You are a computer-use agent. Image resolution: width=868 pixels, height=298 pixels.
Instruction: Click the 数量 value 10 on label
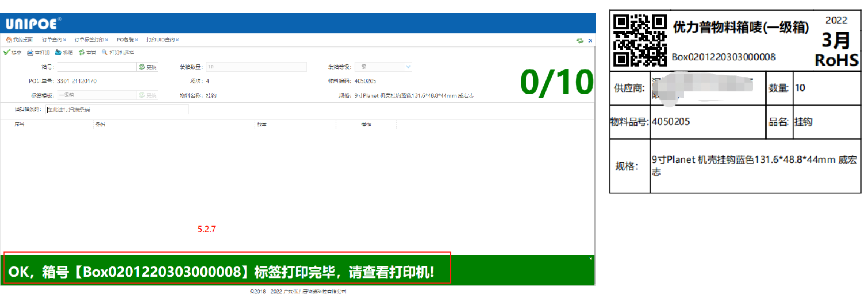[x=800, y=88]
